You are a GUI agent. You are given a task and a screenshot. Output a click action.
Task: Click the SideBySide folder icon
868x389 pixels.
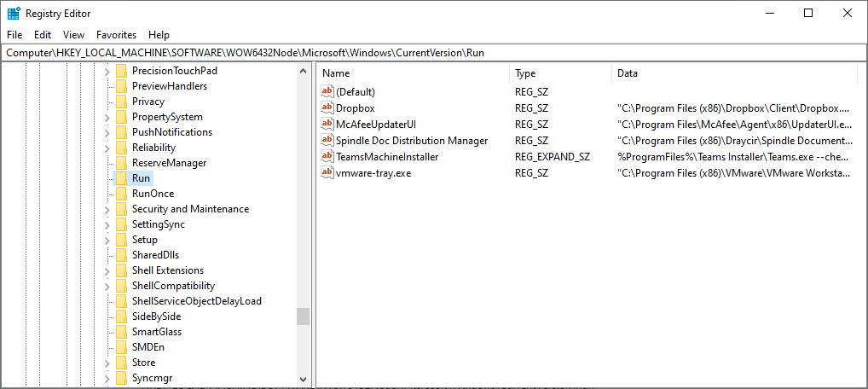122,316
